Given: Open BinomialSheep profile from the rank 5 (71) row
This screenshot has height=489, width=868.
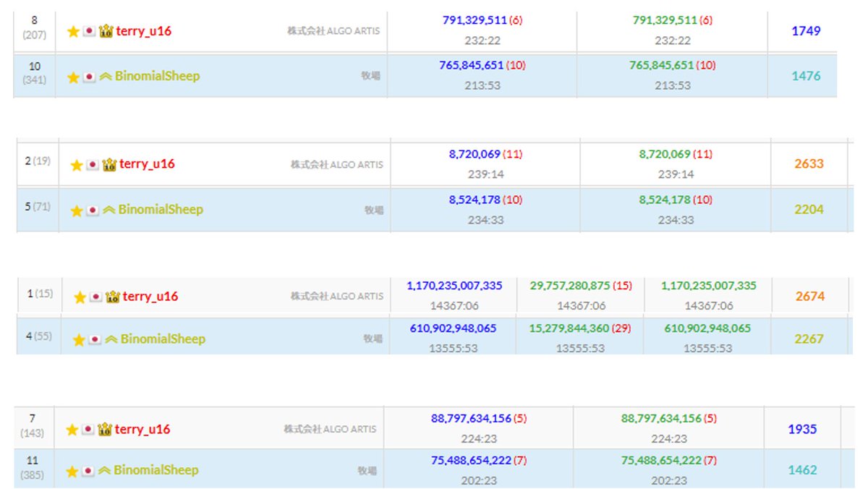Looking at the screenshot, I should [x=160, y=209].
